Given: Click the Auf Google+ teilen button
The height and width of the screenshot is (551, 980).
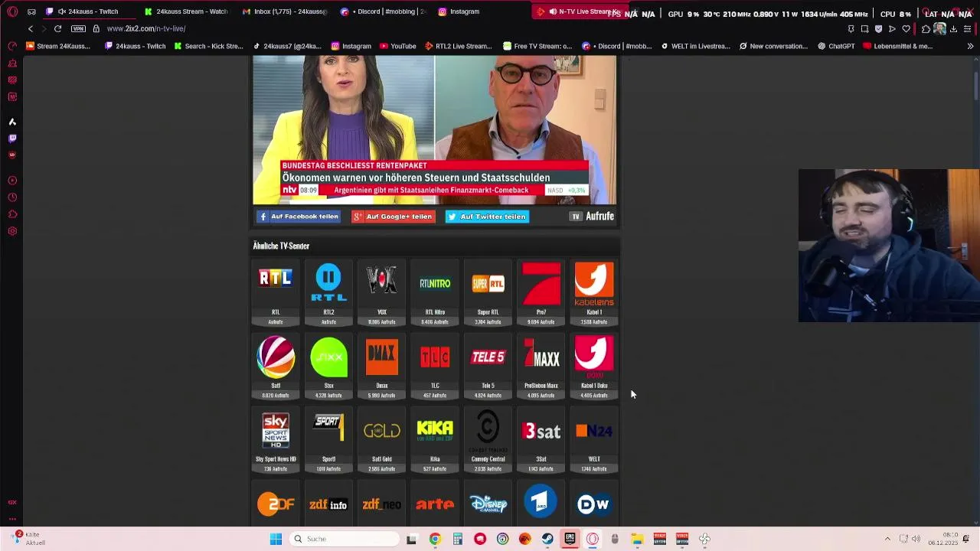Looking at the screenshot, I should coord(393,217).
